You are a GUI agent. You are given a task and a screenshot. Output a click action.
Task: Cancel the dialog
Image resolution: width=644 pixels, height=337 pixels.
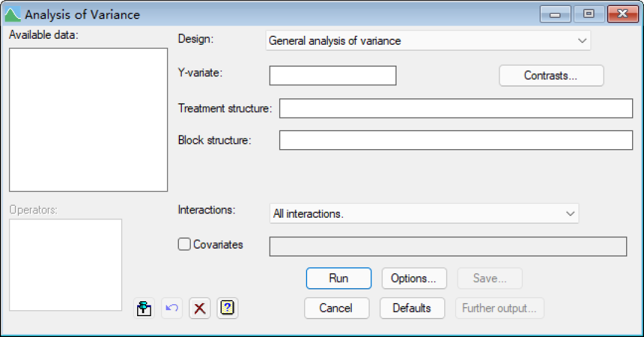coord(337,308)
